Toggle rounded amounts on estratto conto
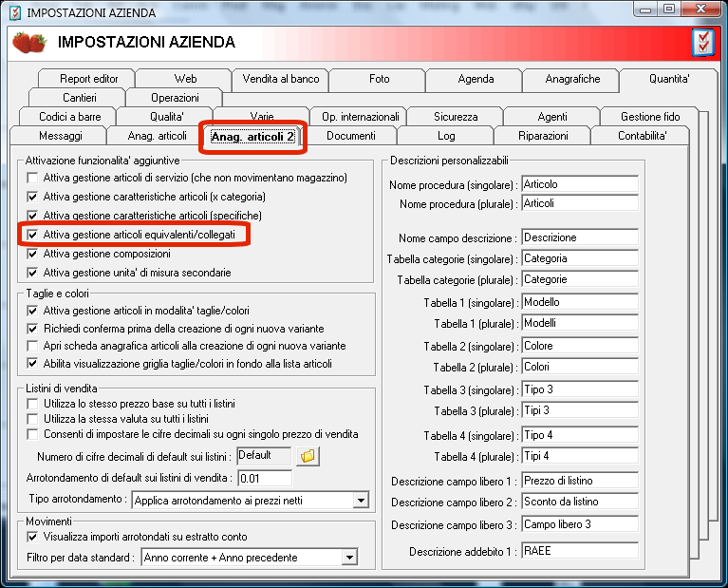 point(32,537)
